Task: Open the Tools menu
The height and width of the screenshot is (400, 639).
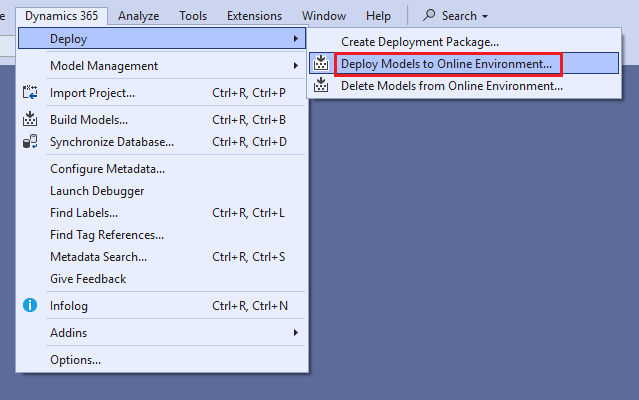Action: pos(193,16)
